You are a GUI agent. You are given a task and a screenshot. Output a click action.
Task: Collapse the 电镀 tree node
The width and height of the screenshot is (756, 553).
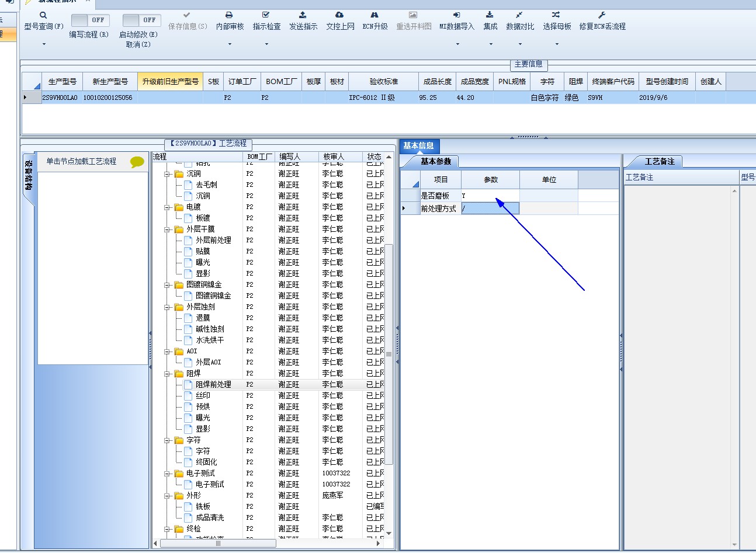click(x=168, y=207)
